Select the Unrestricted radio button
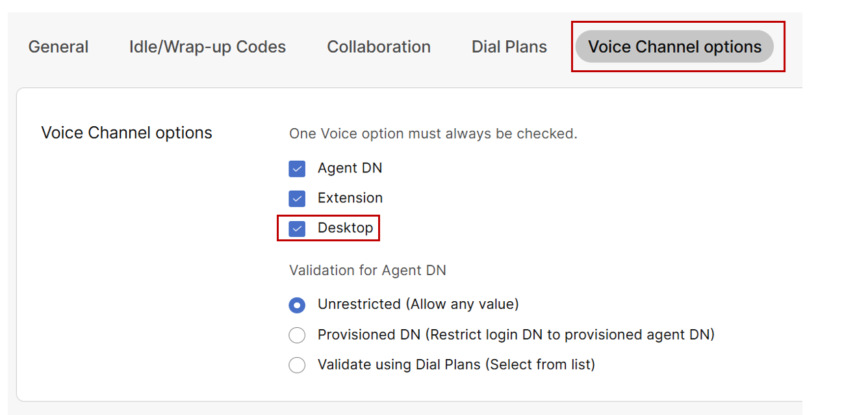The image size is (868, 415). pos(297,305)
